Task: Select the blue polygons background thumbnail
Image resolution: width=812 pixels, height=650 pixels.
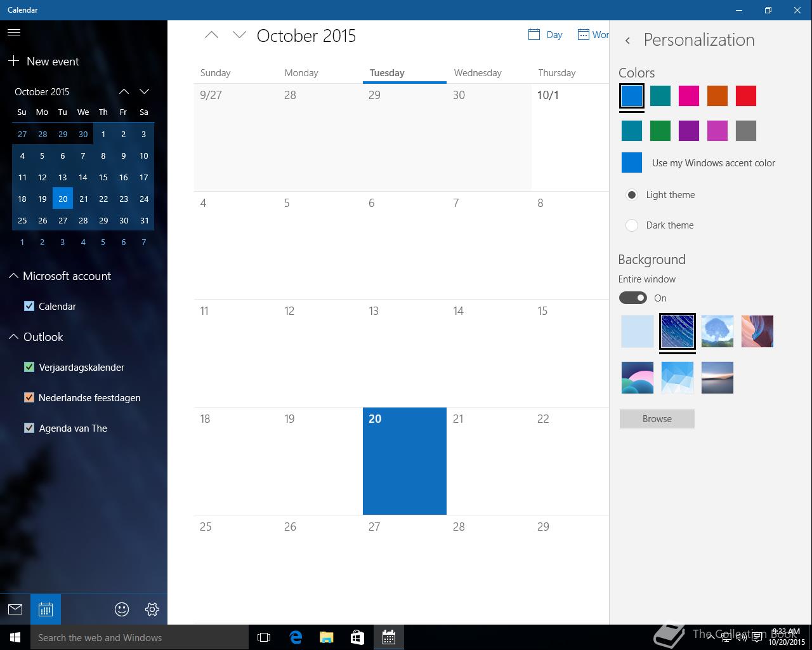Action: pos(678,378)
